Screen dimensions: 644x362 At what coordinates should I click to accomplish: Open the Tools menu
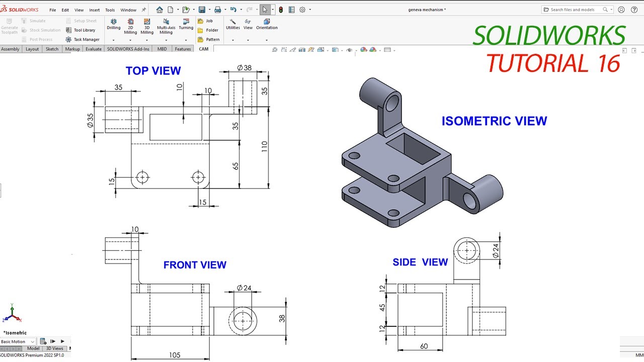coord(110,10)
